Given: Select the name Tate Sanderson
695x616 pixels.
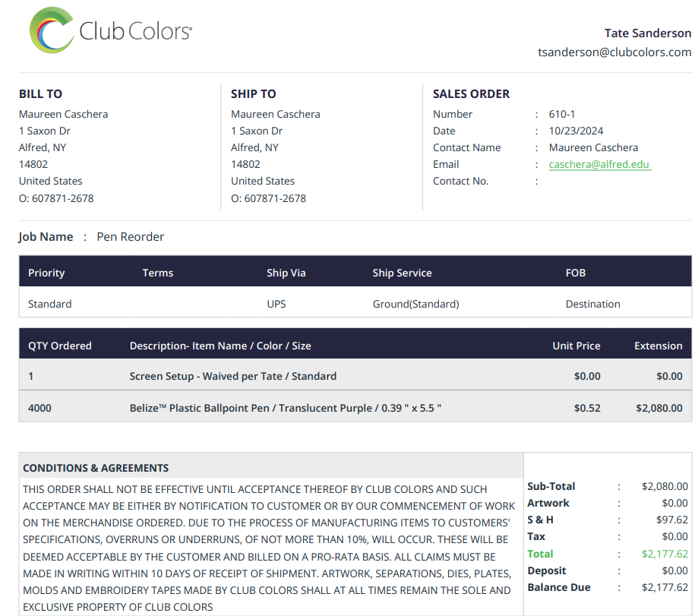Looking at the screenshot, I should 648,33.
